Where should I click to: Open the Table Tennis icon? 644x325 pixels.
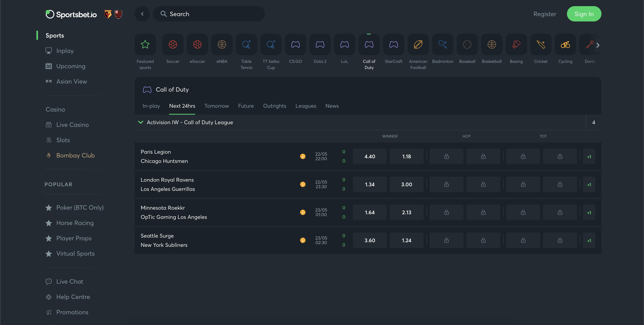coord(246,44)
